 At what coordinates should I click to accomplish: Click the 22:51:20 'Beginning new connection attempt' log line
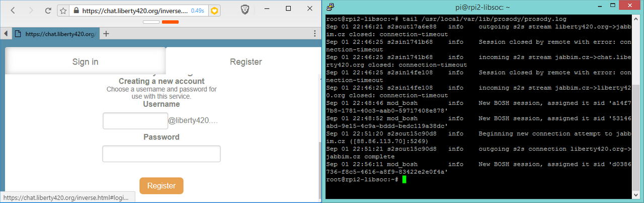478,138
